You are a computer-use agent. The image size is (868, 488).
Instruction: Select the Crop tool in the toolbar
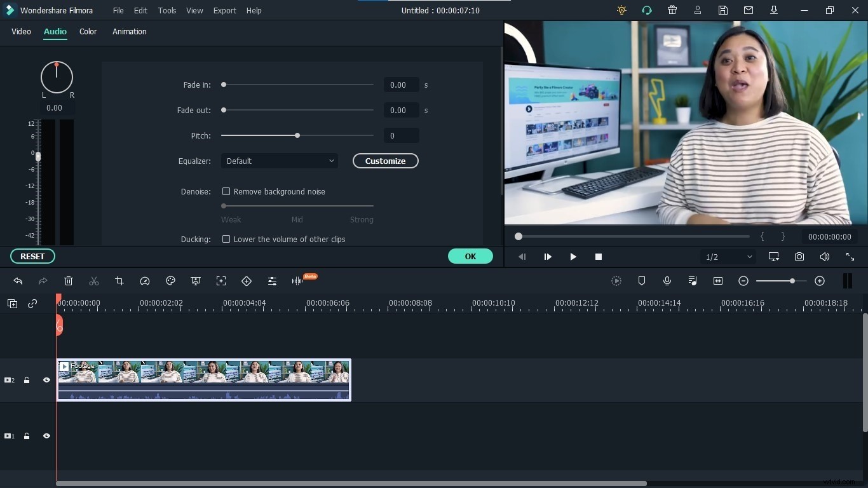119,281
